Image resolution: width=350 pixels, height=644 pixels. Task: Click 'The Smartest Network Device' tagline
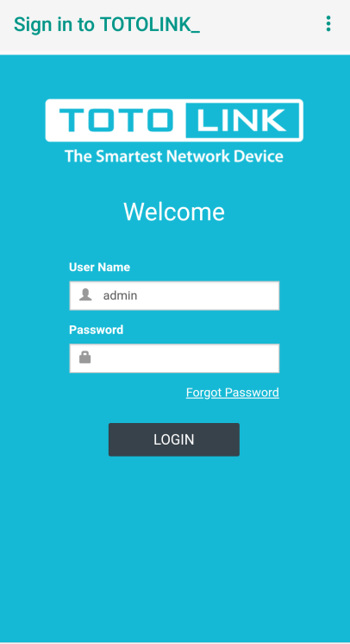pos(174,156)
